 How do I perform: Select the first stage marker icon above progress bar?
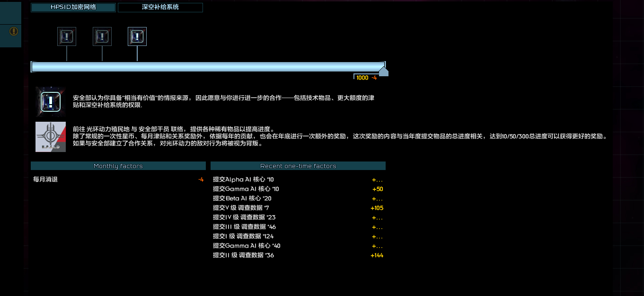point(67,36)
